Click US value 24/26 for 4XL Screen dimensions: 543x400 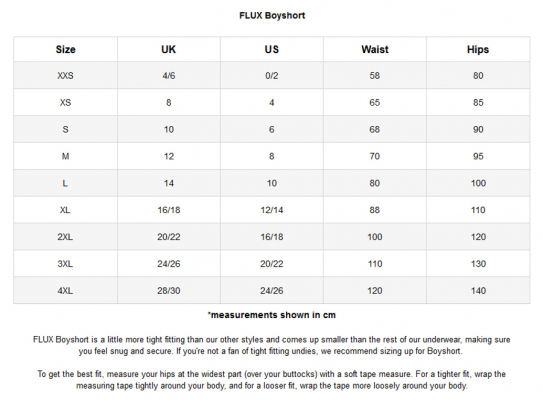pos(272,291)
